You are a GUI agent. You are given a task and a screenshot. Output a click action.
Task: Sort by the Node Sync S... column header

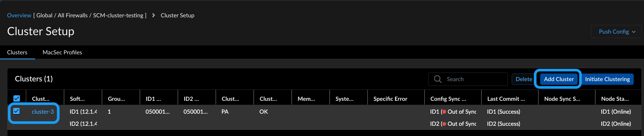[562, 99]
